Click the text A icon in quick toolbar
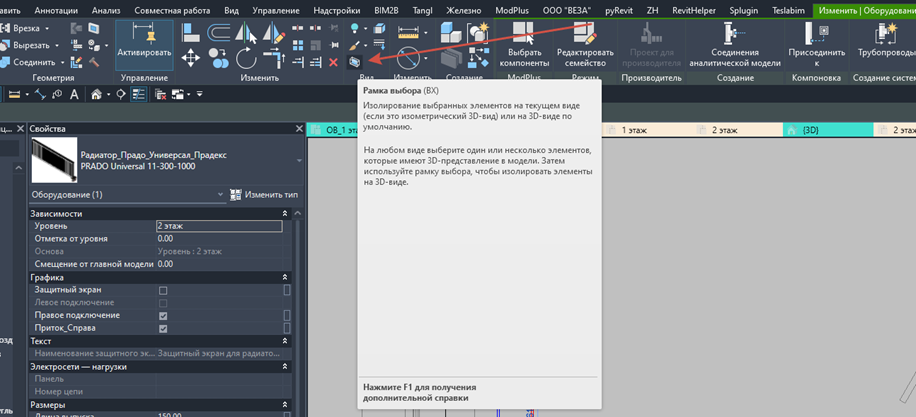 point(74,94)
